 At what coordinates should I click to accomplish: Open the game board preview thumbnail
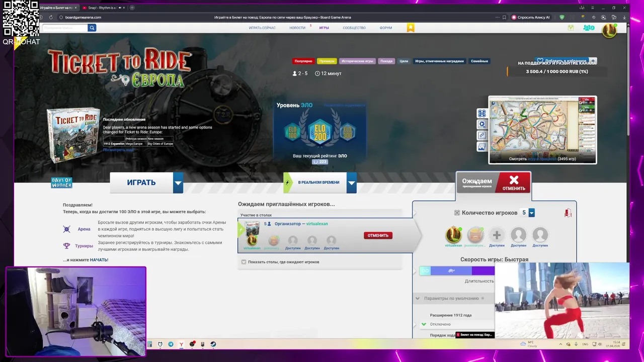click(x=542, y=130)
